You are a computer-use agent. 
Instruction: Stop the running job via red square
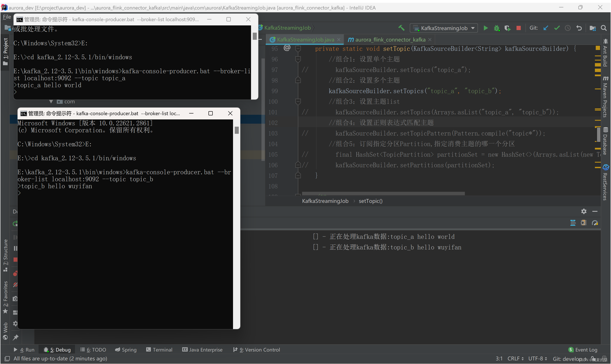coord(518,28)
